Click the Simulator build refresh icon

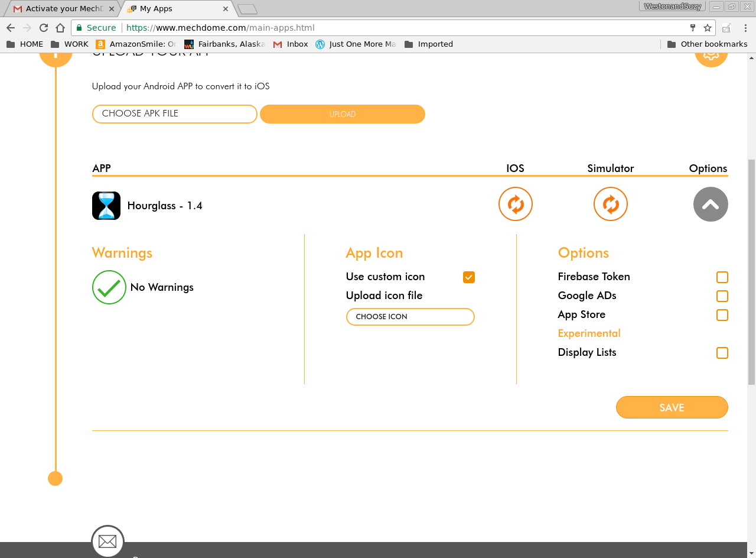coord(610,205)
